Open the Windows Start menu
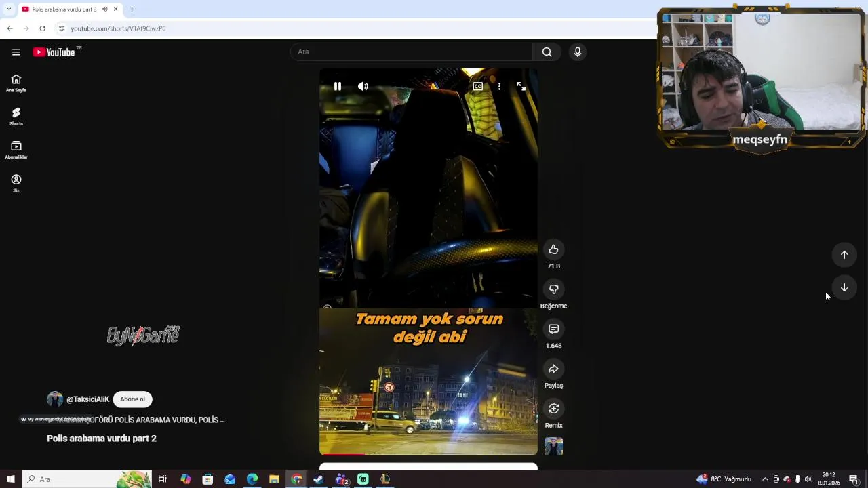 pos(10,479)
